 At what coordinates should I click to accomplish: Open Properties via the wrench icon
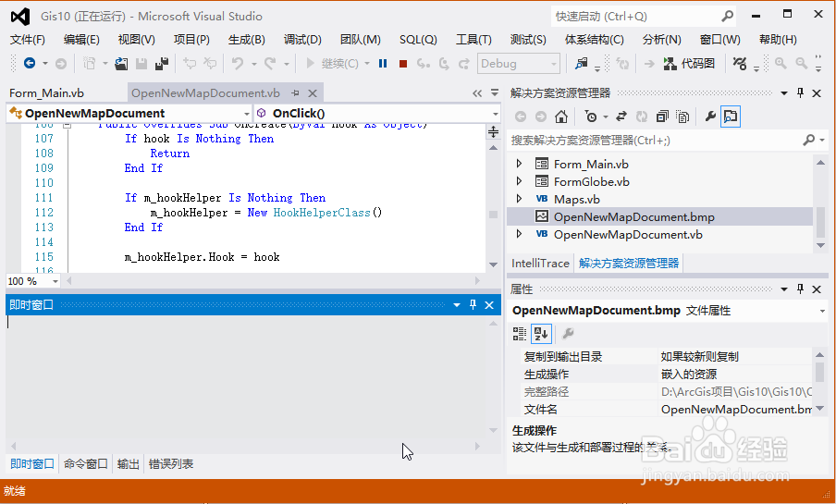[709, 117]
